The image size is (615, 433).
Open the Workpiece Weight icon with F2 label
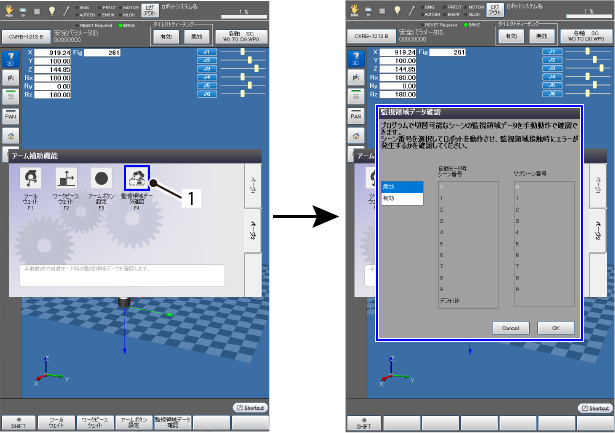(66, 178)
